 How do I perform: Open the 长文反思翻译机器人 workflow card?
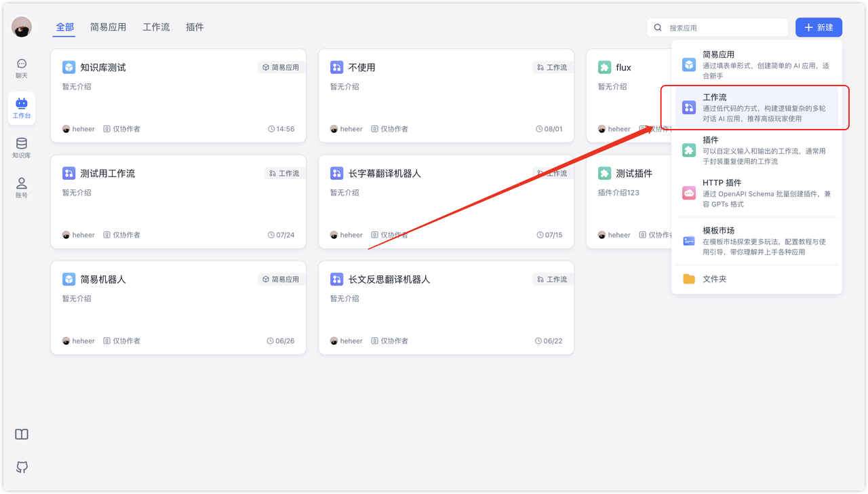(446, 307)
